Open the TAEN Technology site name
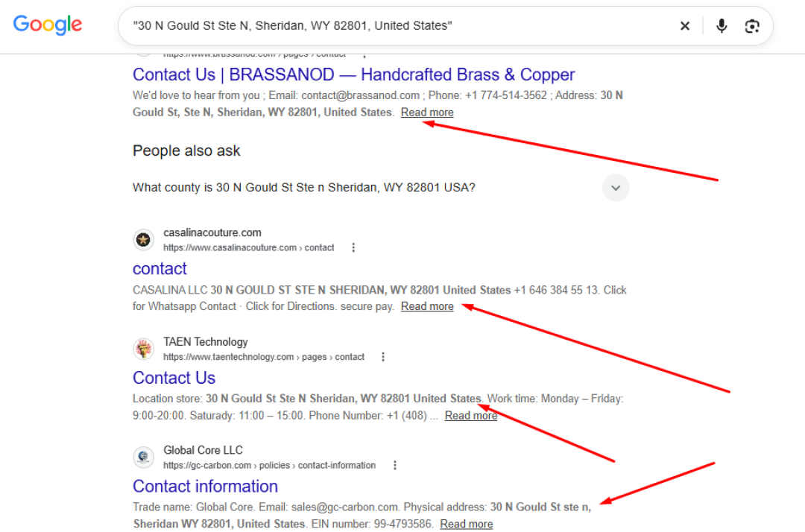Image resolution: width=805 pixels, height=532 pixels. pos(206,342)
